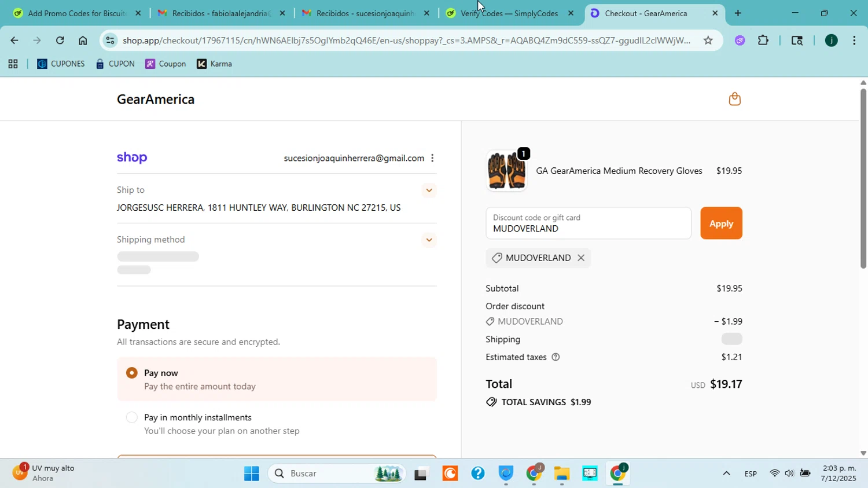The height and width of the screenshot is (488, 868).
Task: Open the shopping bag cart icon
Action: [x=734, y=99]
